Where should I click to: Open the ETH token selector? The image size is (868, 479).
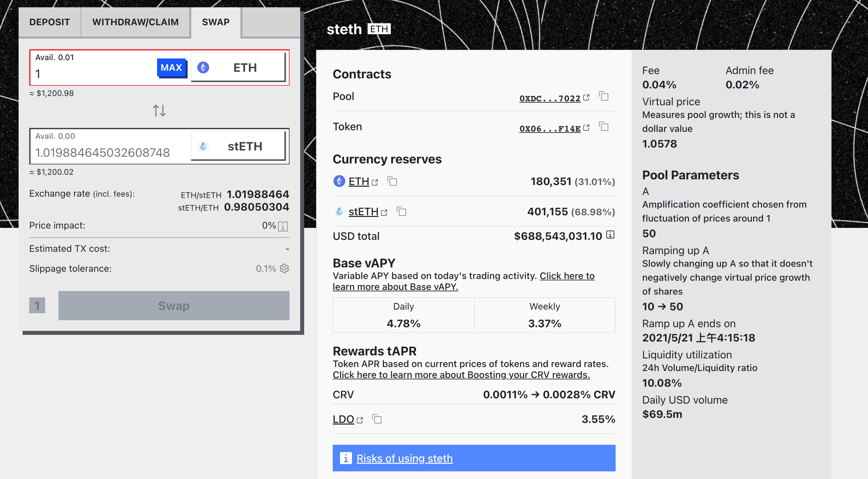tap(238, 67)
